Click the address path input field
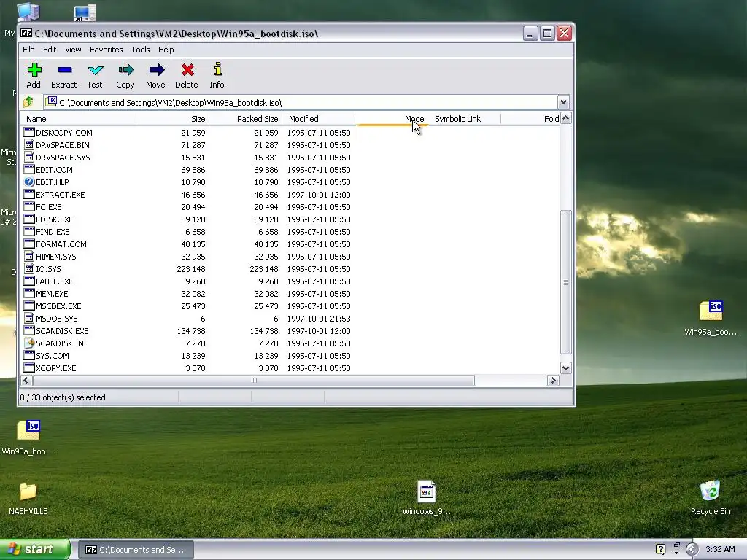The width and height of the screenshot is (747, 560). (301, 102)
